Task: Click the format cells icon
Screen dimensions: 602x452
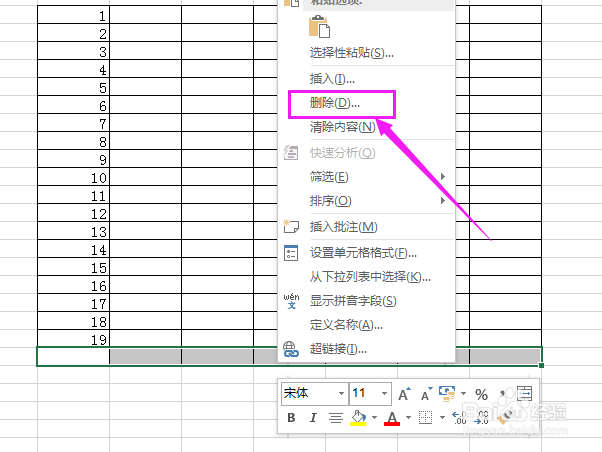Action: pos(291,253)
